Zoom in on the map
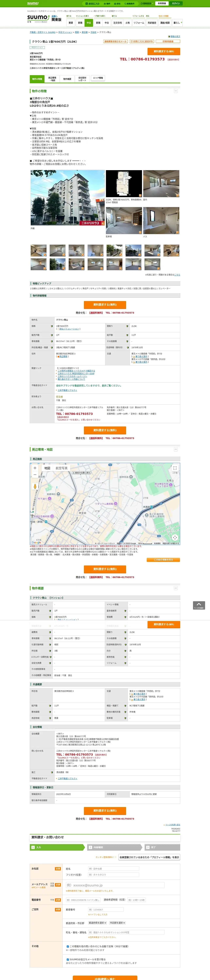 [35, 468]
